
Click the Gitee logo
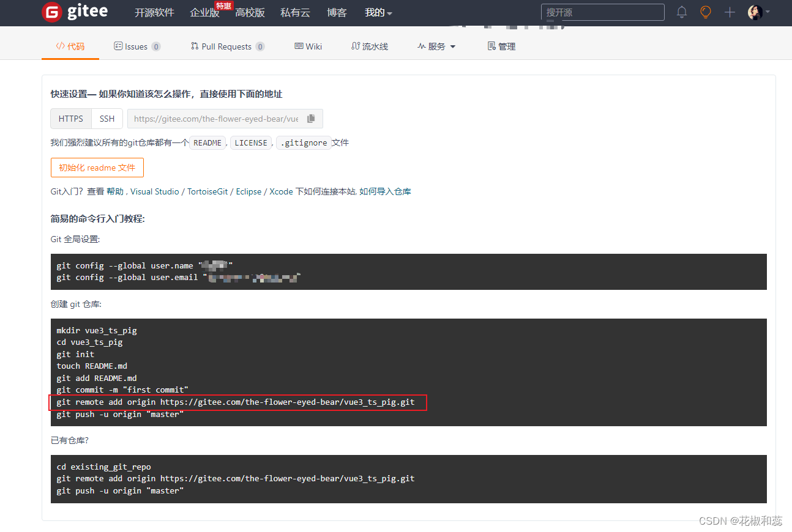tap(73, 12)
